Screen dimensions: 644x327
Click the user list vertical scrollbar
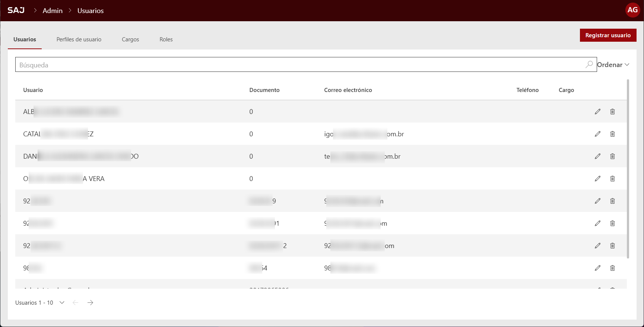(x=628, y=168)
